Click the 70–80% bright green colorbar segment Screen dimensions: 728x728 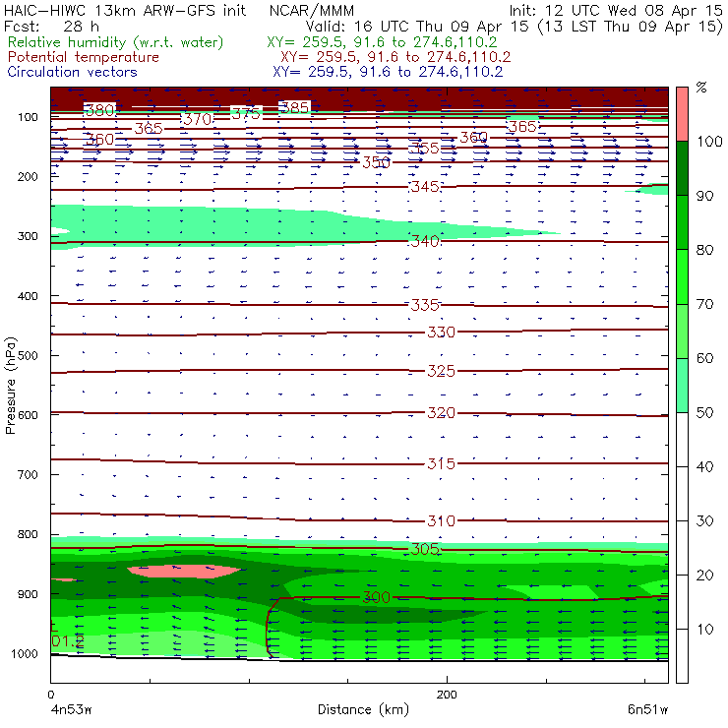click(x=682, y=276)
